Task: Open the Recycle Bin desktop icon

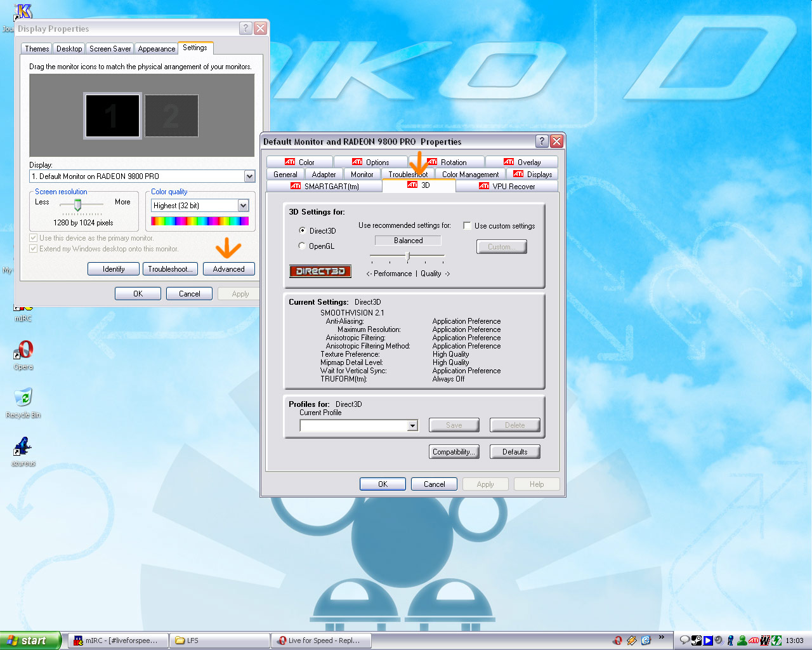Action: 23,401
